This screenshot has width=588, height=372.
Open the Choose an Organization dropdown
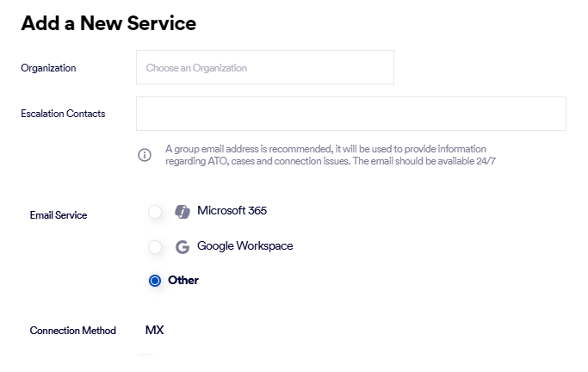pos(264,67)
